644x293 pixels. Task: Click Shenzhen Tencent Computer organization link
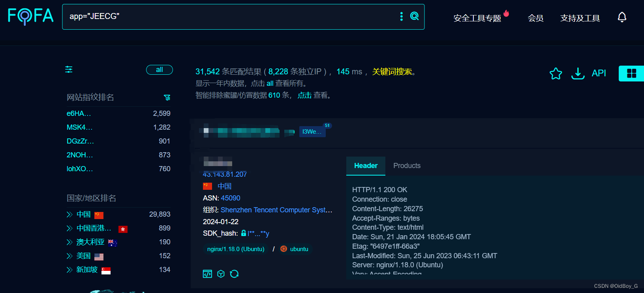click(276, 210)
